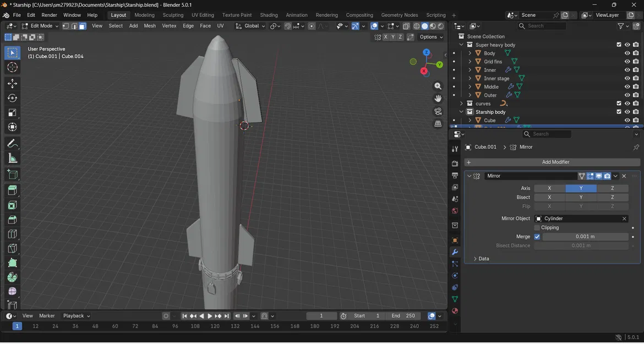
Task: Switch to the Shading workspace tab
Action: [x=269, y=15]
